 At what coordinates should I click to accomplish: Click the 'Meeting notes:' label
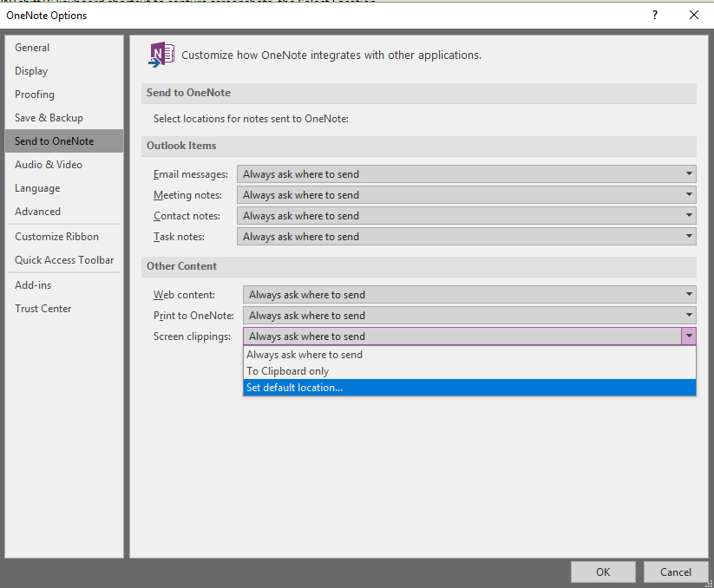(187, 195)
